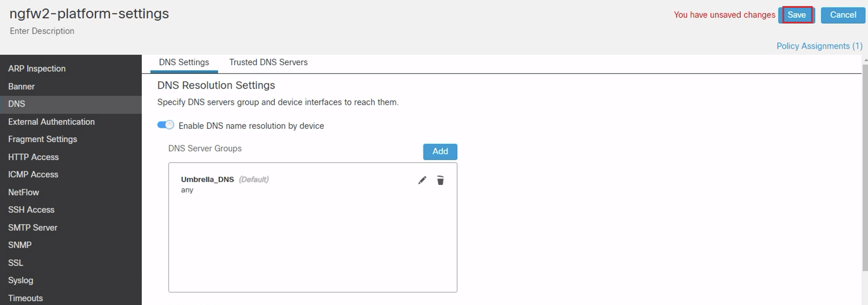Select NetFlow in the sidebar
The height and width of the screenshot is (305, 868).
(71, 192)
